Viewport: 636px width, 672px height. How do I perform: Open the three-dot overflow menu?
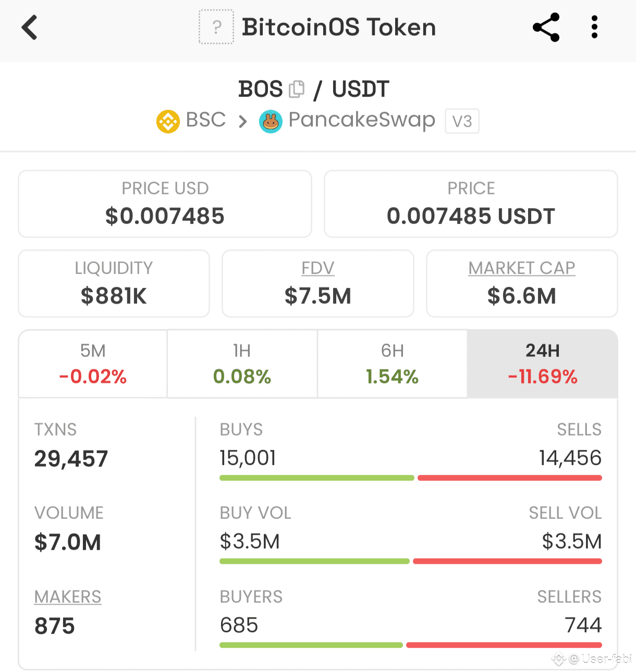[x=594, y=27]
